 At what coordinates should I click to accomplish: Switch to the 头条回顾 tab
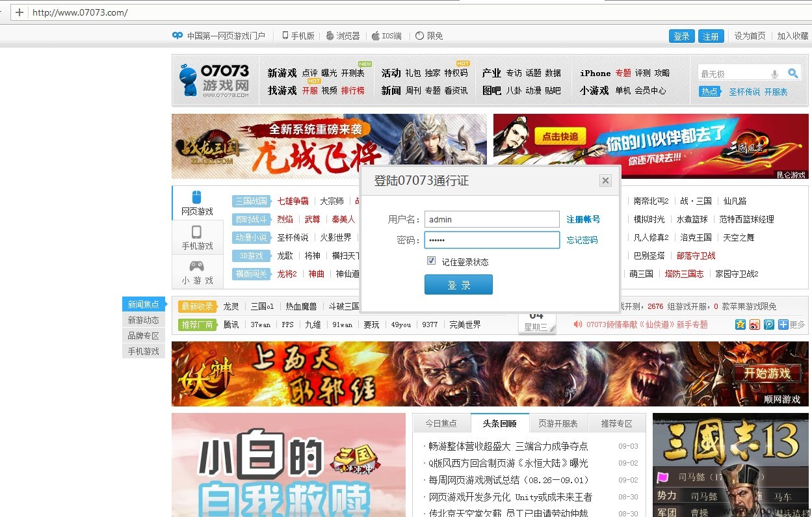click(500, 423)
